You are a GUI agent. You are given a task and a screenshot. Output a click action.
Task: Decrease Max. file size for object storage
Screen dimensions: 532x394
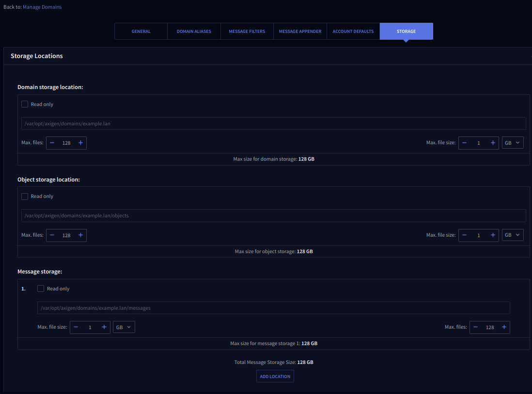[465, 235]
